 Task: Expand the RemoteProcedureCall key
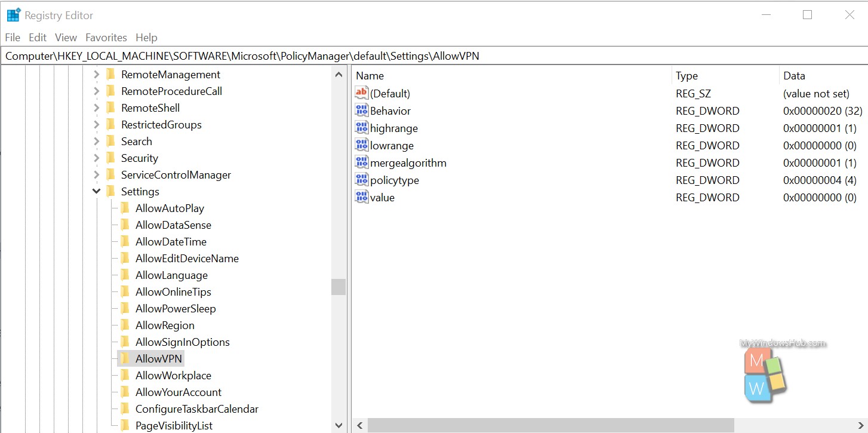(96, 91)
